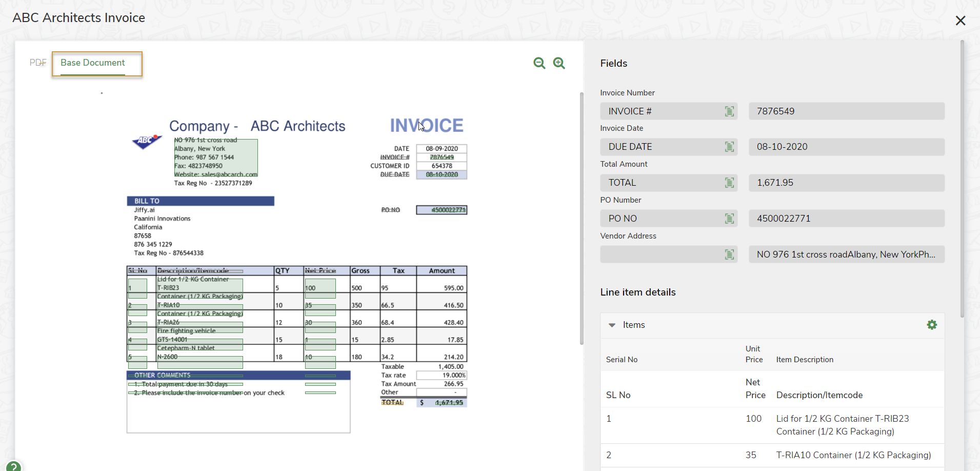Click the Item Description column header

[805, 360]
